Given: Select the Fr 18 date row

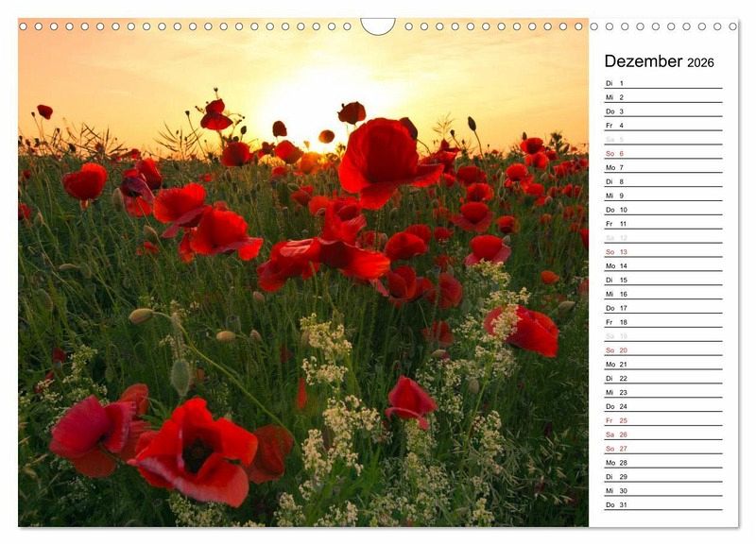Looking at the screenshot, I should (x=663, y=322).
